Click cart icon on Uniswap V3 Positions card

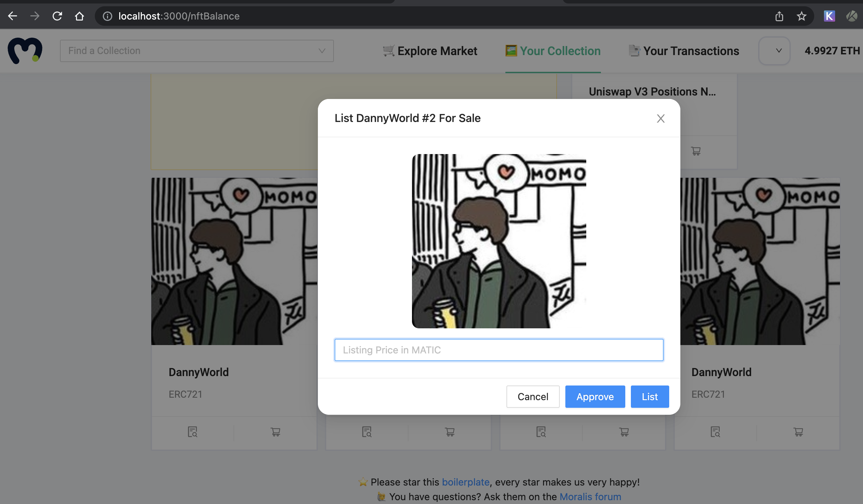(696, 151)
